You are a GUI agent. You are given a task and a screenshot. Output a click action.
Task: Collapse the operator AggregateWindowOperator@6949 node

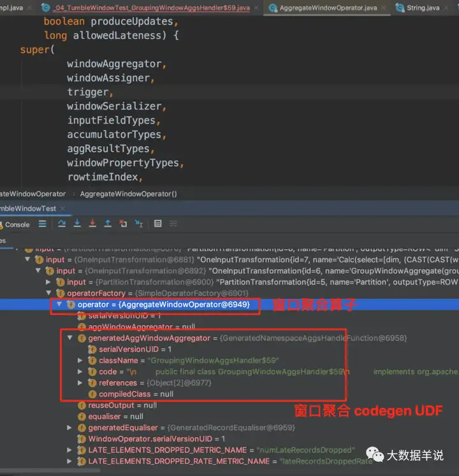[x=59, y=304]
